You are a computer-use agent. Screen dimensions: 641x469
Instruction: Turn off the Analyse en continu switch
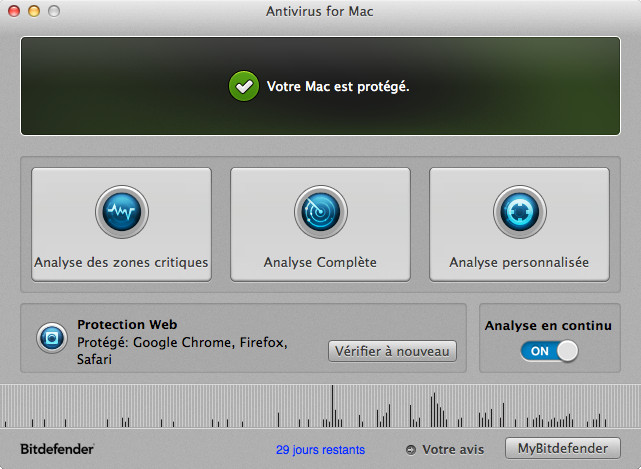(549, 351)
